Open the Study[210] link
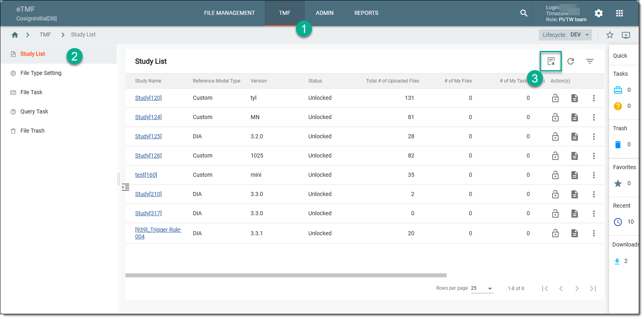This screenshot has height=319, width=644. pos(148,194)
